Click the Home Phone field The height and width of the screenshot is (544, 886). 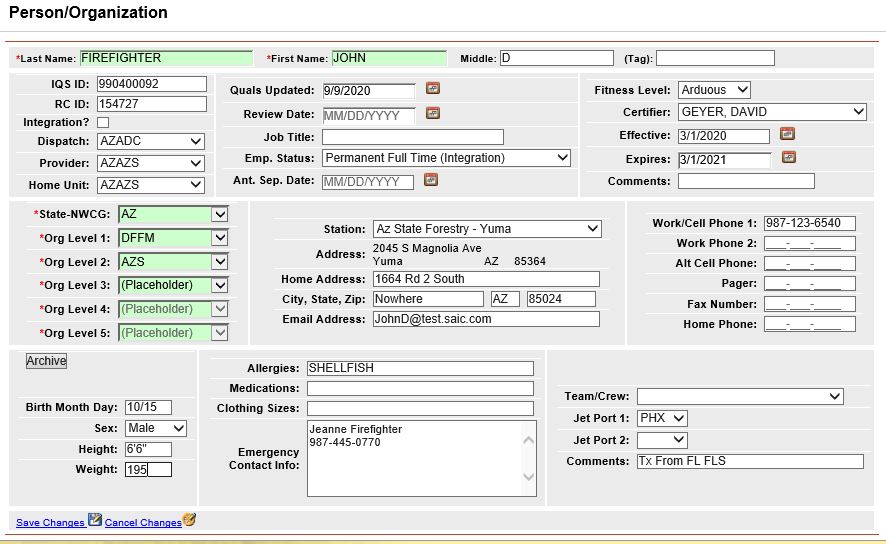click(810, 324)
